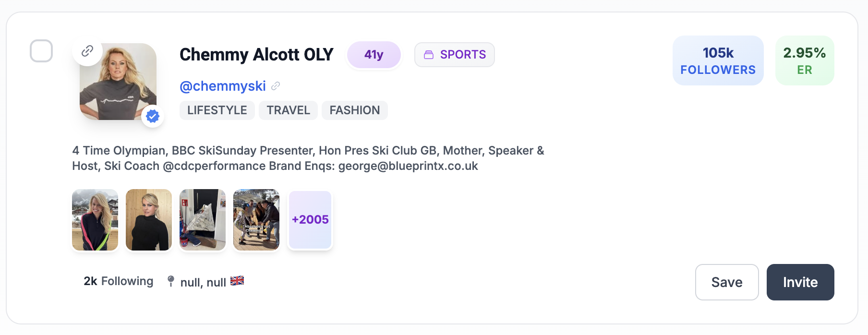Click the location pin icon near null, null
Screen dimensions: 868x335
[x=171, y=281]
